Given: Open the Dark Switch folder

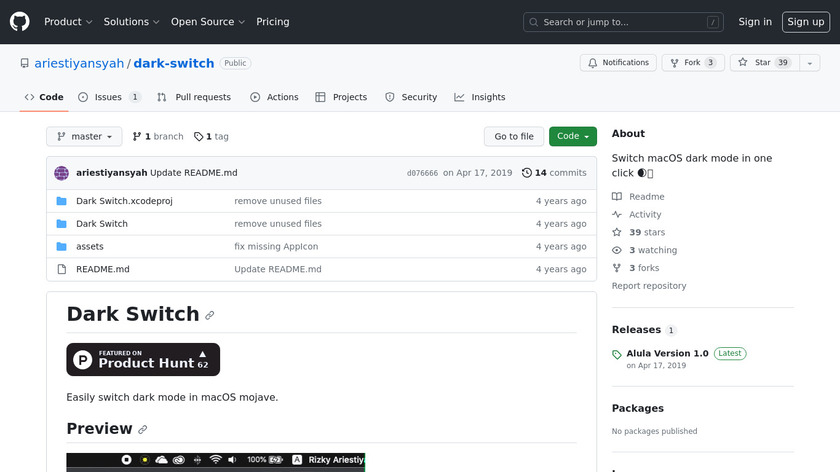Looking at the screenshot, I should tap(102, 224).
